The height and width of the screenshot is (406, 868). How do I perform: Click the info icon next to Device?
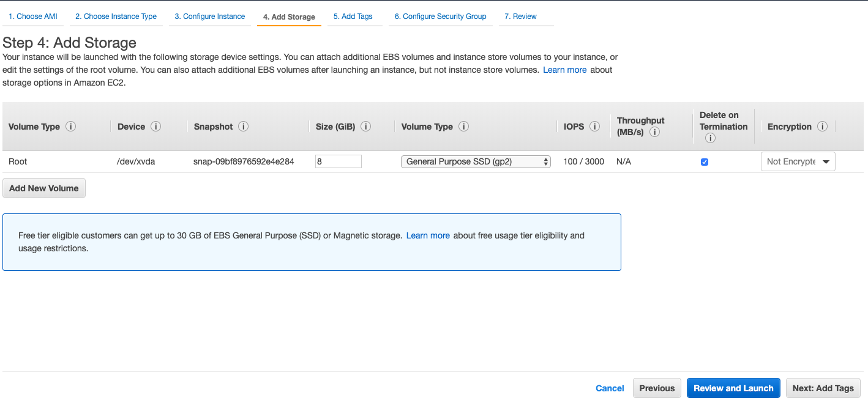point(156,127)
